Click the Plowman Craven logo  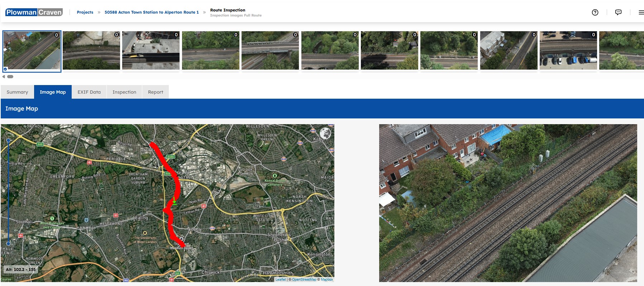pyautogui.click(x=34, y=12)
